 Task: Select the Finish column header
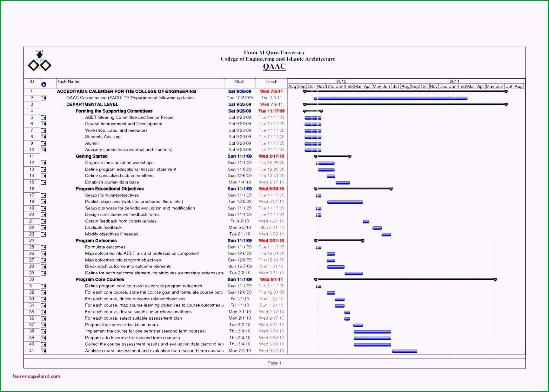[x=271, y=82]
